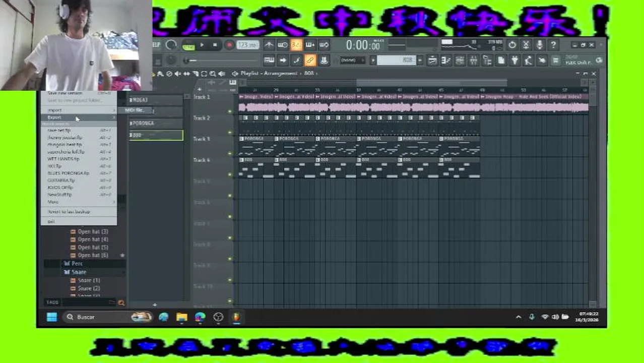
Task: Open recent project GUITARRA.flp
Action: pos(79,180)
